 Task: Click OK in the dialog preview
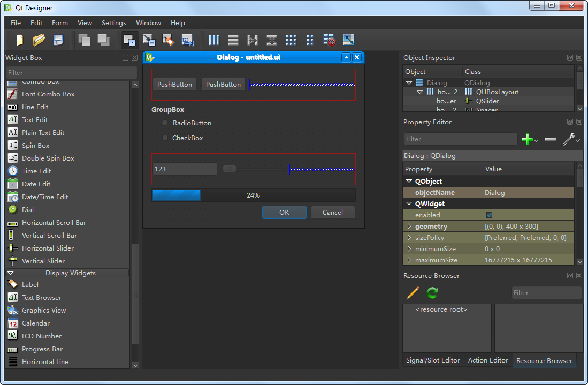(x=284, y=212)
